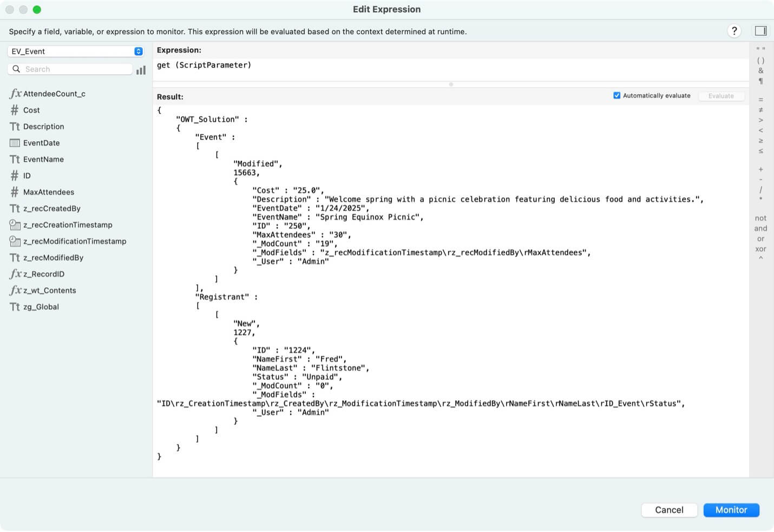Click the Monitor button
The height and width of the screenshot is (532, 774).
coord(731,510)
